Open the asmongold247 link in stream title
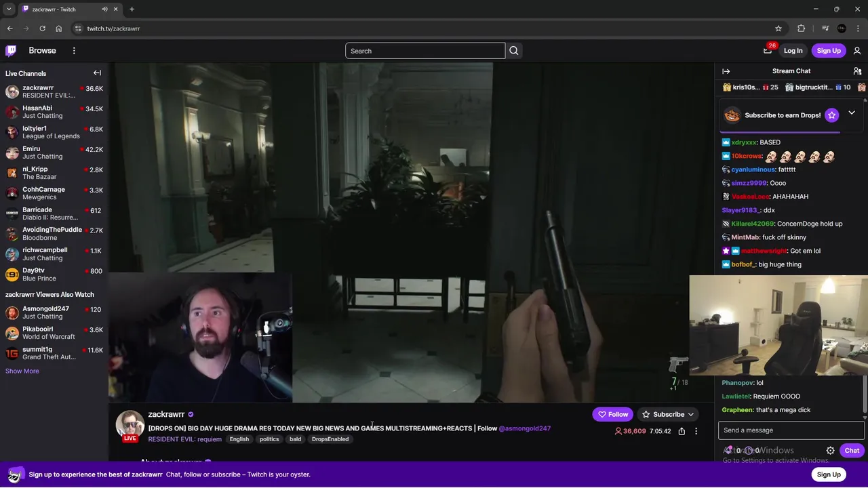The image size is (868, 488). coord(524,428)
